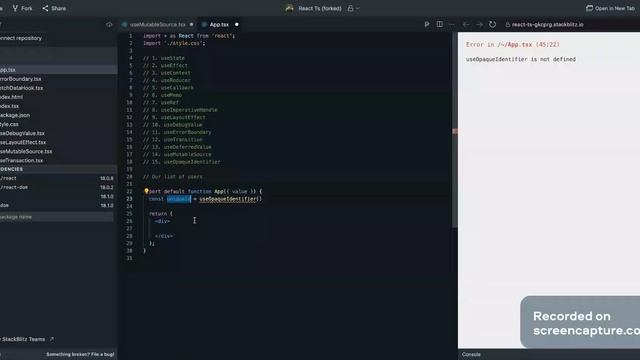Toggle the split editor layout icon
Screen dimensions: 640x360
[440, 24]
